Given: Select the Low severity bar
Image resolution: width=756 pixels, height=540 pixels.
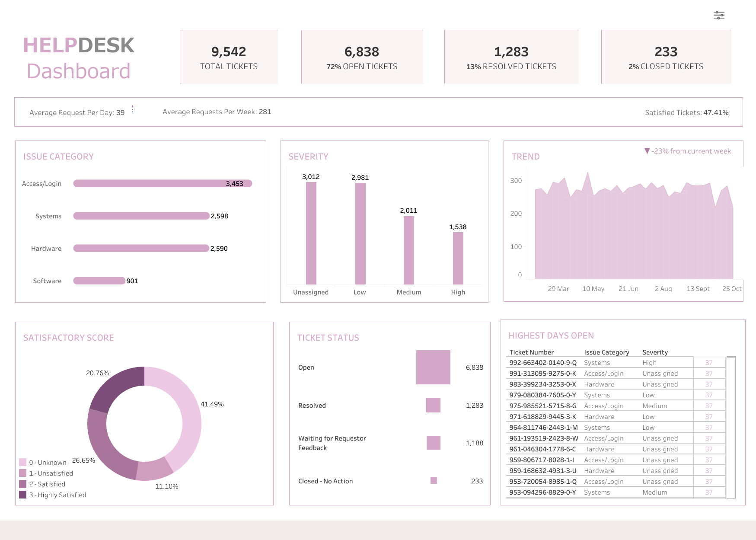Looking at the screenshot, I should tap(360, 234).
